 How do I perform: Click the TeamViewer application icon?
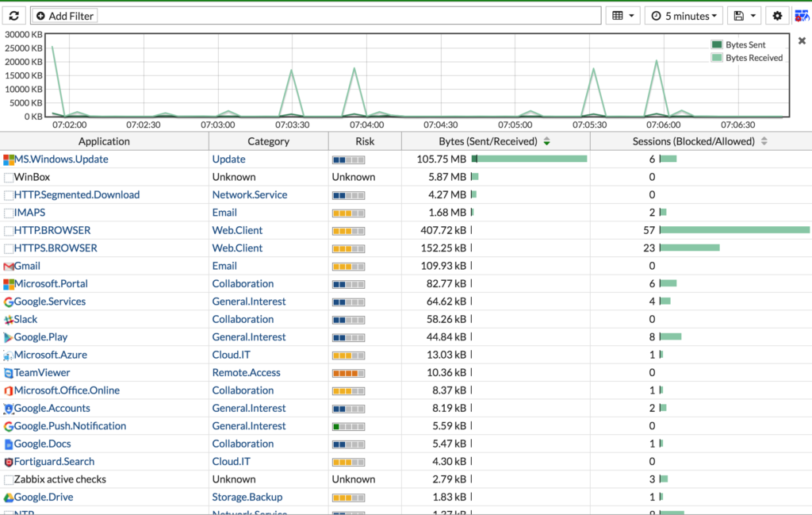[8, 373]
